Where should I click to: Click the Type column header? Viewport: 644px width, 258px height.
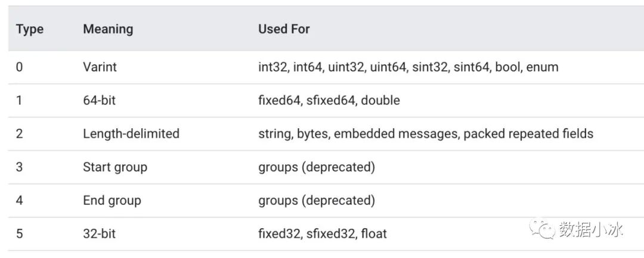point(30,29)
